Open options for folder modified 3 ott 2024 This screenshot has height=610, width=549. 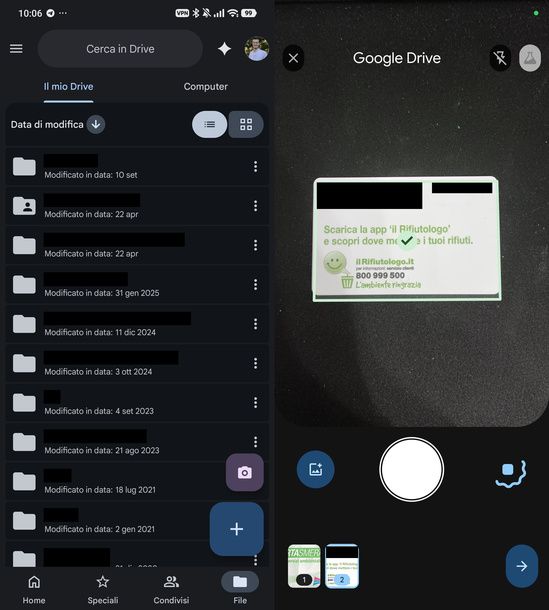pyautogui.click(x=255, y=363)
